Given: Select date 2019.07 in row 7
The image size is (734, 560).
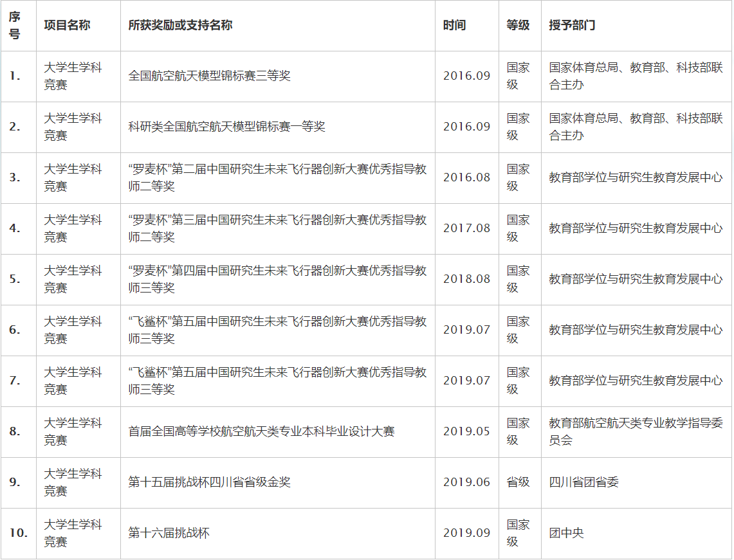Looking at the screenshot, I should (x=466, y=381).
